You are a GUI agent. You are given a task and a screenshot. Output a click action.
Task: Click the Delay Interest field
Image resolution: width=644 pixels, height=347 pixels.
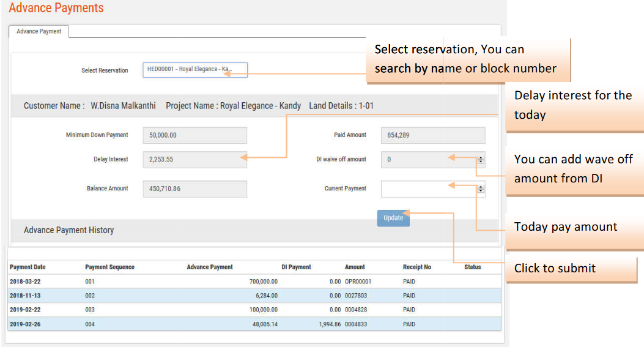[x=194, y=160]
